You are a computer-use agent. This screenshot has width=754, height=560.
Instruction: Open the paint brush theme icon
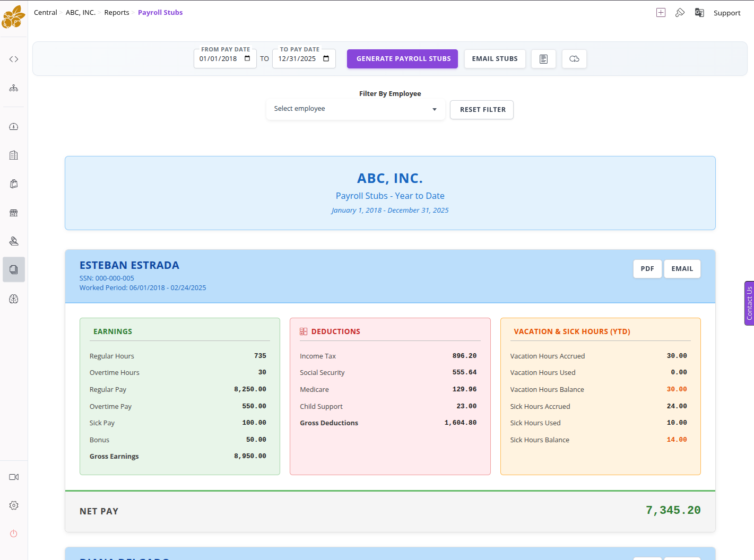pos(680,12)
